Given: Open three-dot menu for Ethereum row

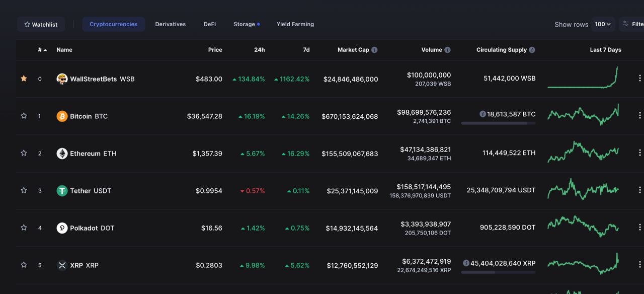Looking at the screenshot, I should tap(639, 153).
